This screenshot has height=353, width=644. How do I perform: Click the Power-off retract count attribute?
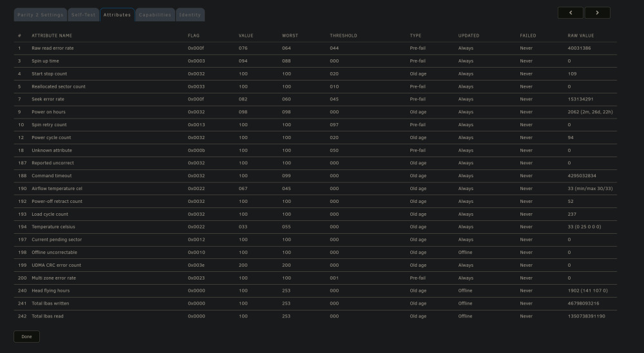click(x=57, y=202)
